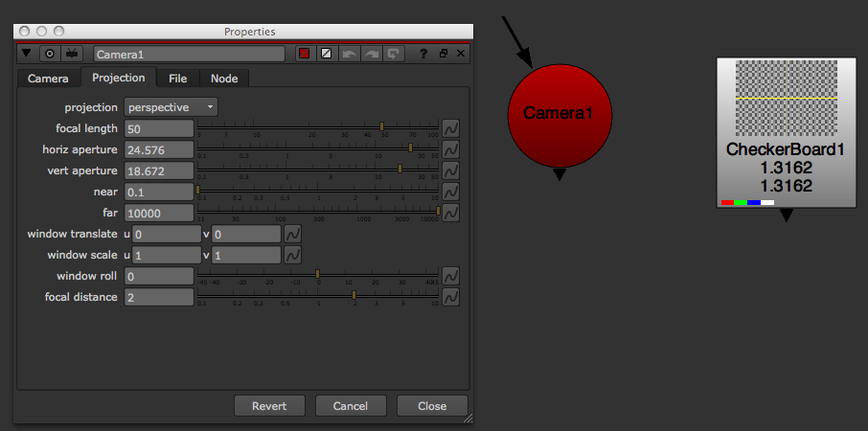Open help via the question mark icon
The image size is (868, 431).
tap(423, 54)
